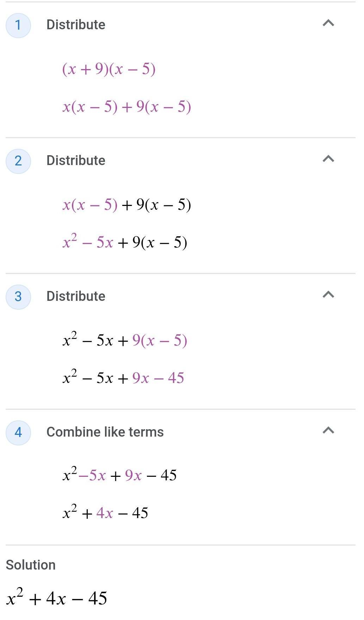Tap the Combine like terms heading

[105, 432]
